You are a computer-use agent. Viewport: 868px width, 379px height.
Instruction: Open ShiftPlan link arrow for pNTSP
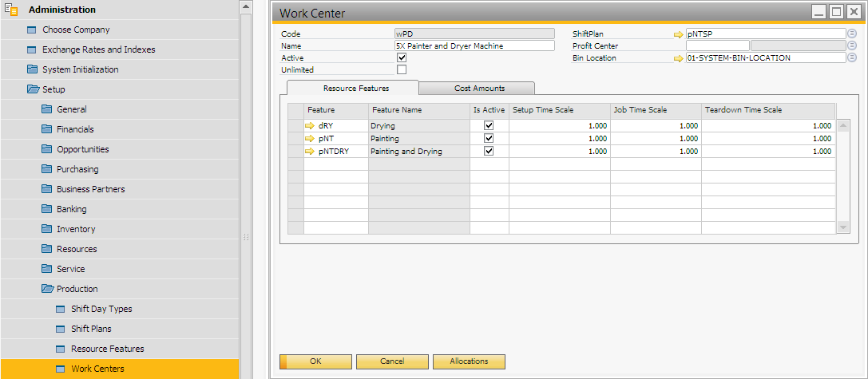point(679,34)
